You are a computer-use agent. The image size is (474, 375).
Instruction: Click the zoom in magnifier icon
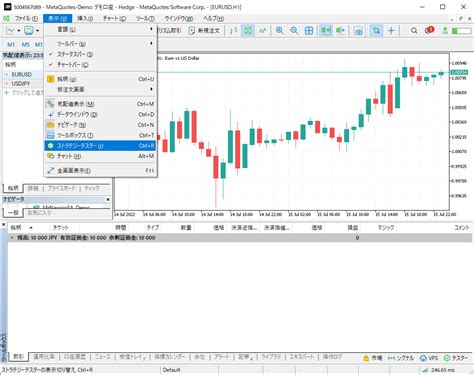click(279, 31)
